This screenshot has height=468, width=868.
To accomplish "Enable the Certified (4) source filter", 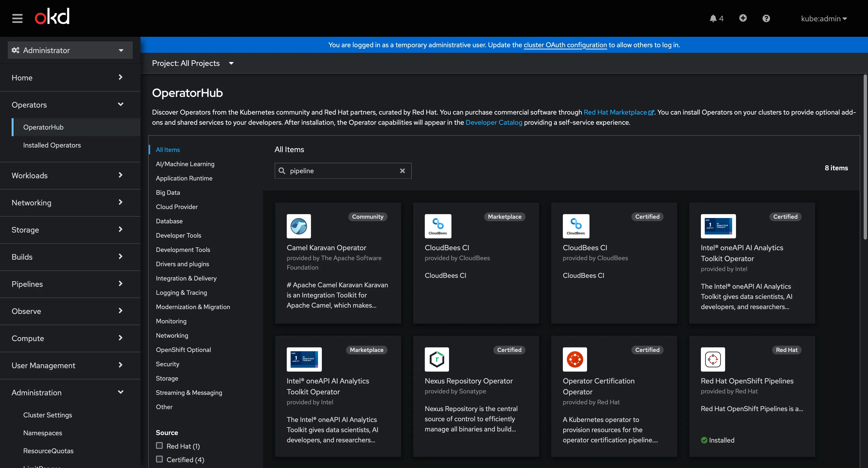I will pyautogui.click(x=159, y=459).
